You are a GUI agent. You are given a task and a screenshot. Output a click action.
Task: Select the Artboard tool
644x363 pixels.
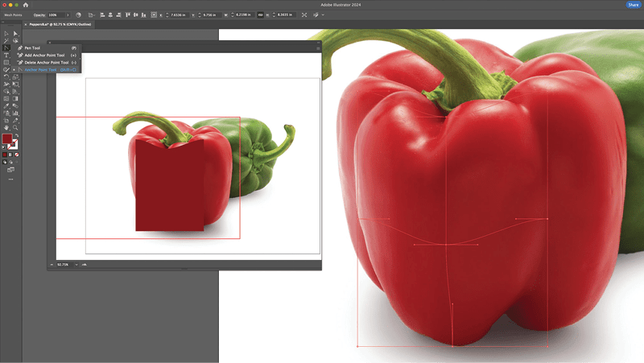[6, 120]
